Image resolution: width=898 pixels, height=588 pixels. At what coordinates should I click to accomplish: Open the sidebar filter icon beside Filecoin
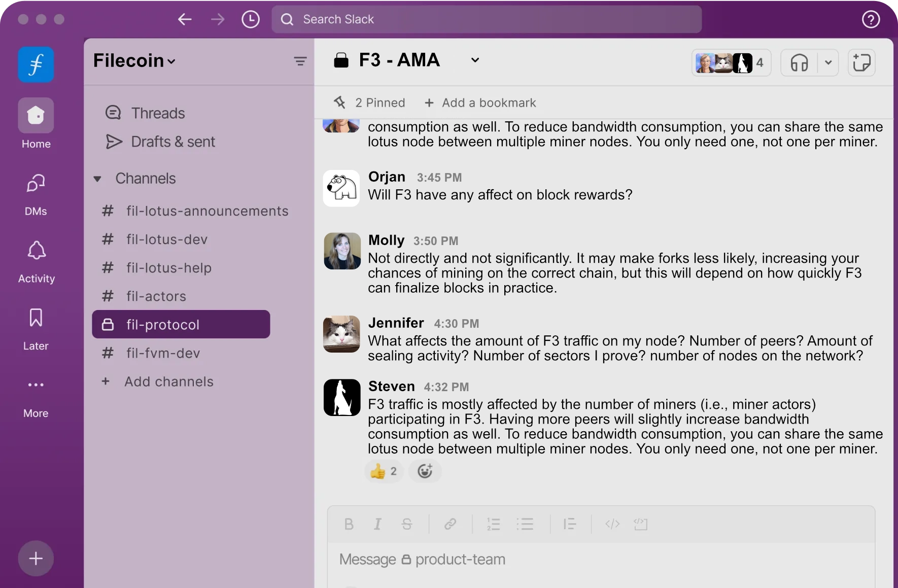[300, 61]
